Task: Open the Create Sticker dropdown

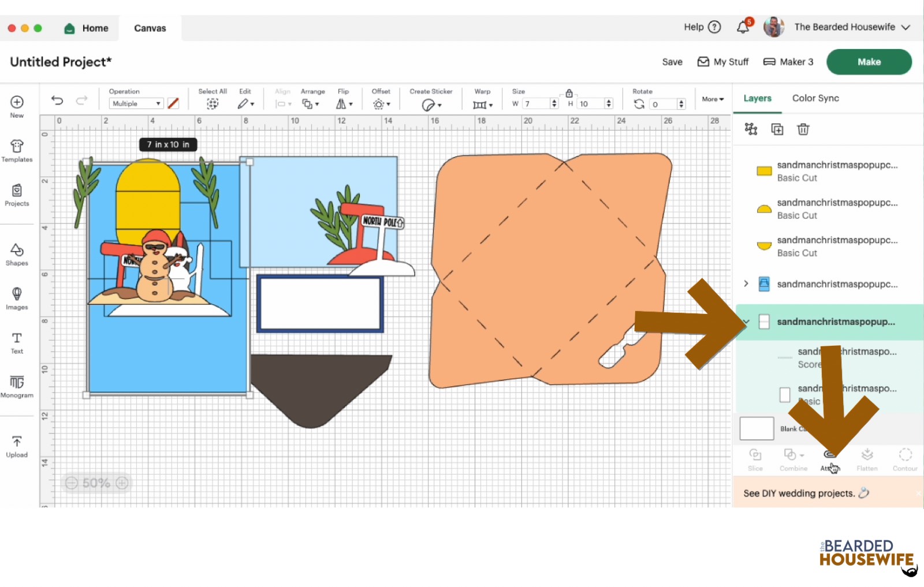Action: (x=431, y=104)
